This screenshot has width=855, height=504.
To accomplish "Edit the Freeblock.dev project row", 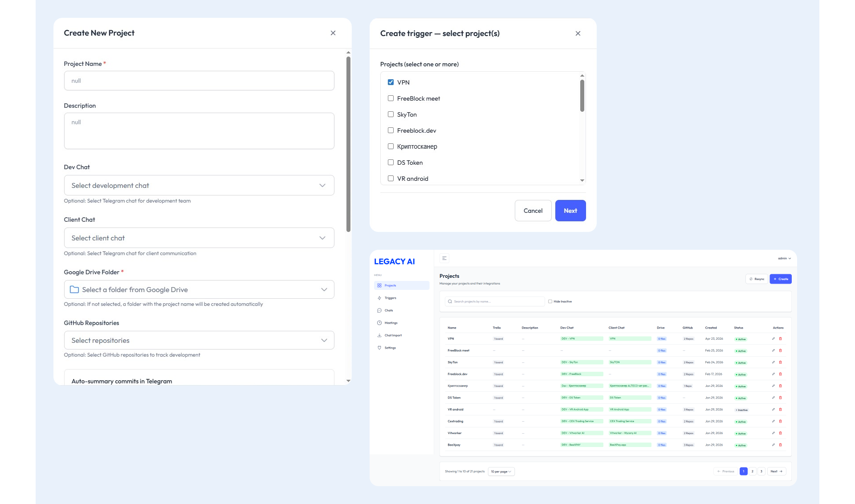I will coord(774,374).
